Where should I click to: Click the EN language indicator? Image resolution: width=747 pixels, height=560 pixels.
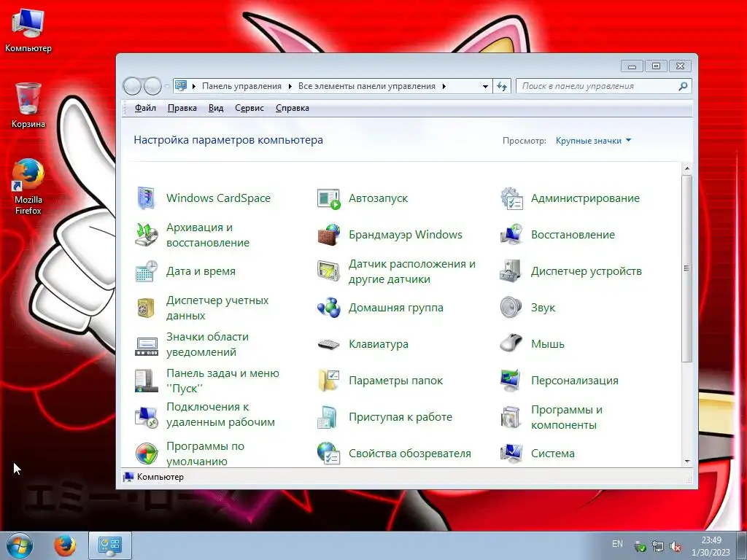(617, 544)
